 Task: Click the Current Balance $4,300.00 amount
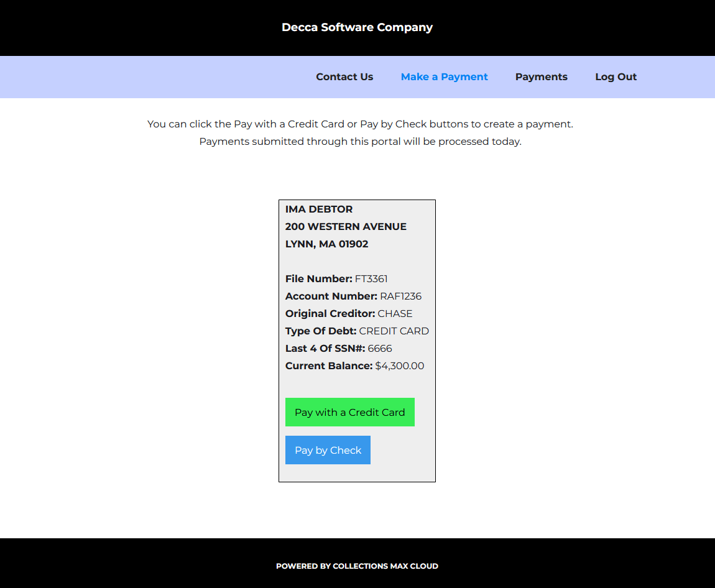(x=400, y=365)
